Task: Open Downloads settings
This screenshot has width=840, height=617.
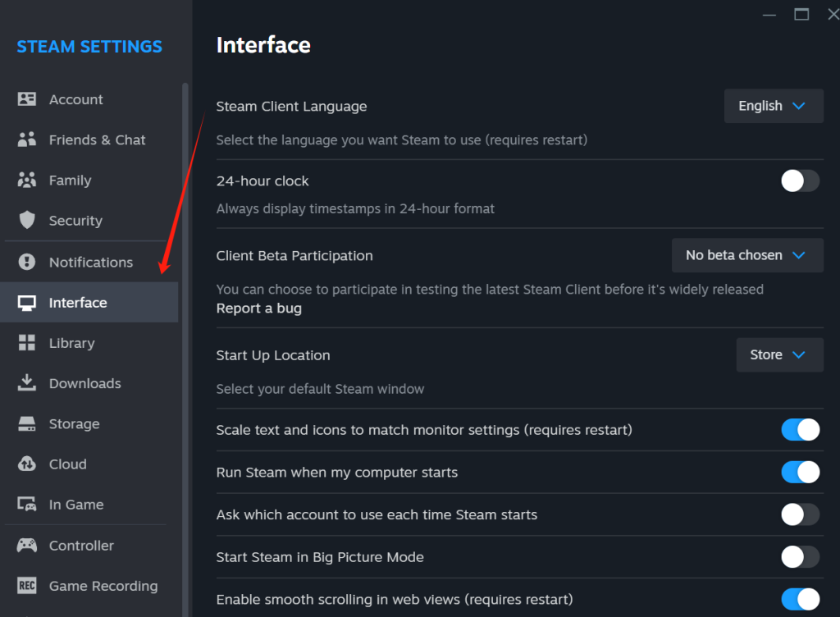Action: pyautogui.click(x=89, y=383)
